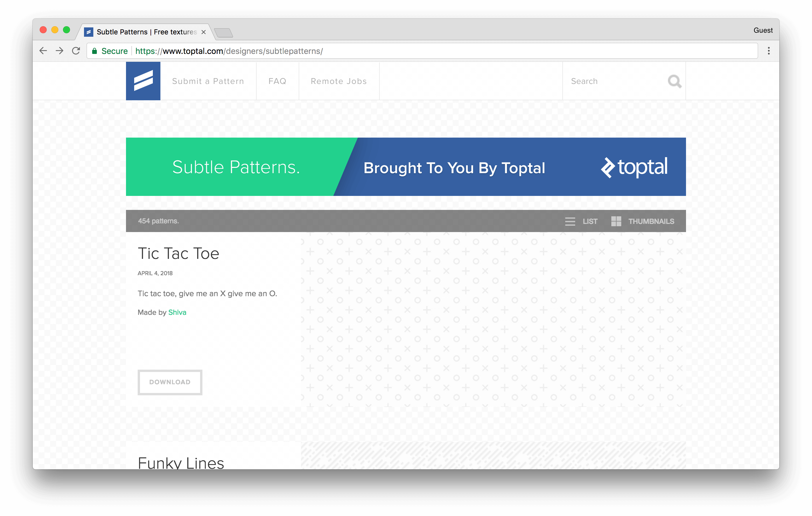This screenshot has height=516, width=812.
Task: Download the Tic Tac Toe pattern
Action: coord(170,382)
